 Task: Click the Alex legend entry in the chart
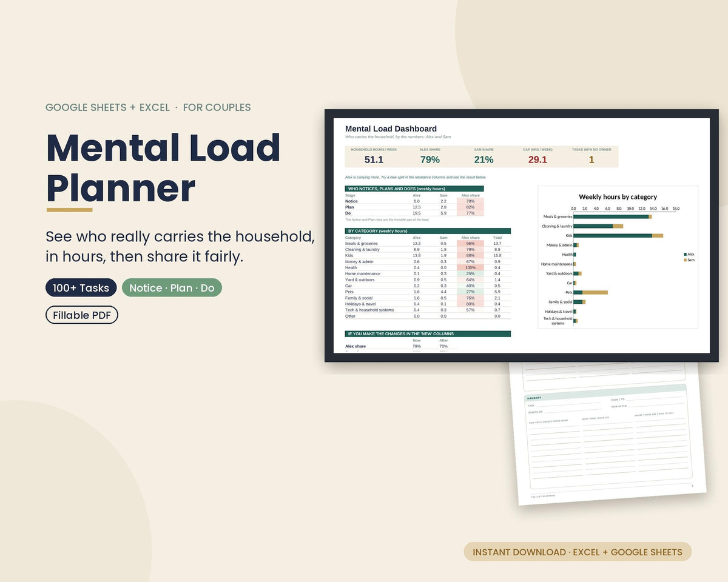[689, 254]
